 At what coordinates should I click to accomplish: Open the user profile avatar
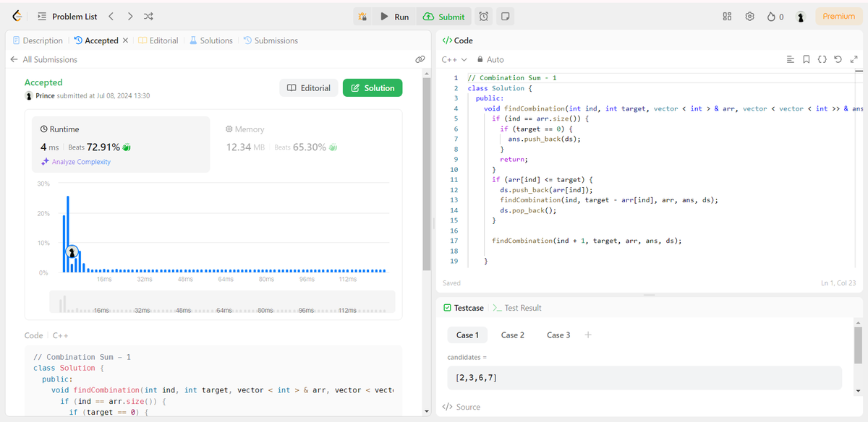point(801,17)
